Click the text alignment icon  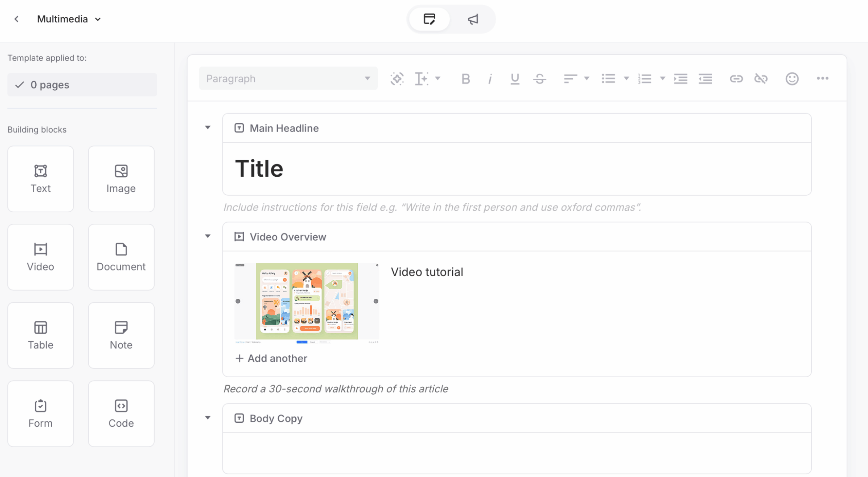570,79
